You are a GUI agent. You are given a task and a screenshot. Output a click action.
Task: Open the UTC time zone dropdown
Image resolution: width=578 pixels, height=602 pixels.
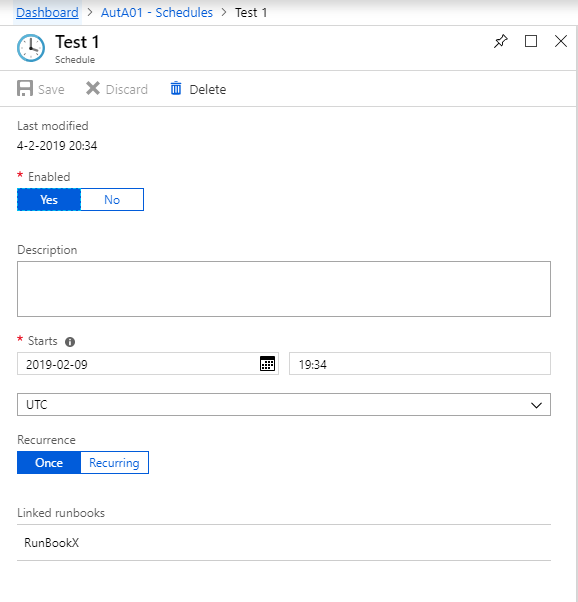point(284,405)
